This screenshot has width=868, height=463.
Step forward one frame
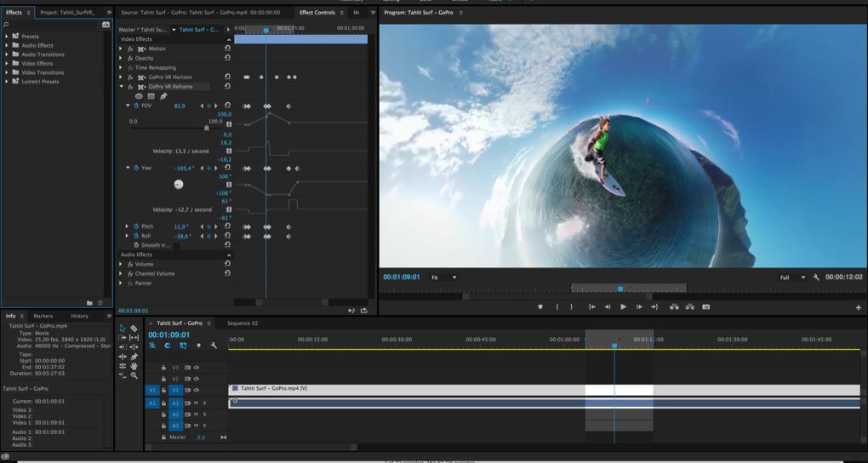[639, 306]
